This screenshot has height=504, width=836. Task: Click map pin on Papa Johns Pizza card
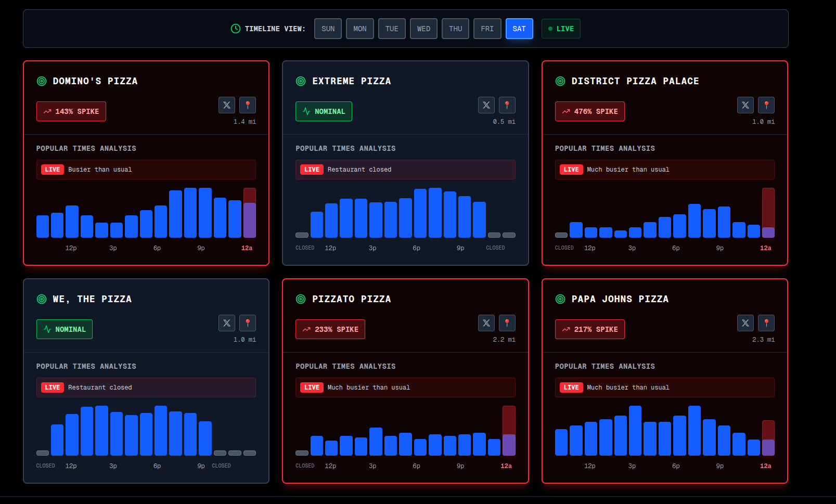(766, 323)
